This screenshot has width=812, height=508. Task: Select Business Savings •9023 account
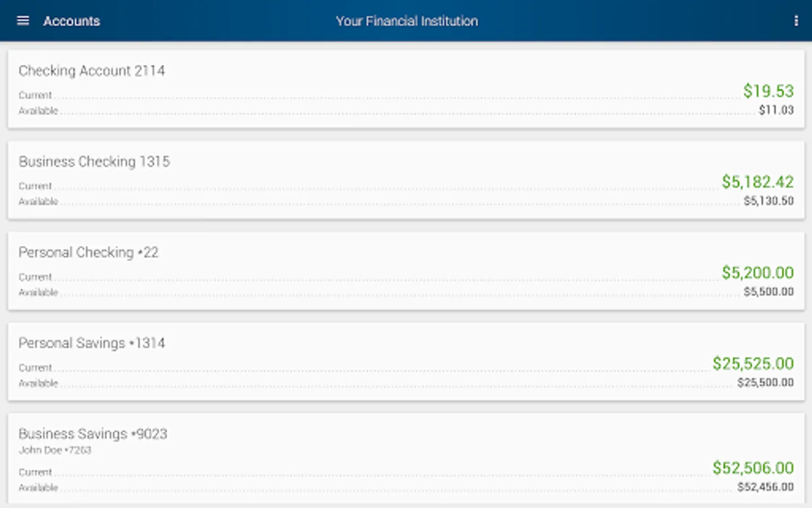coord(93,433)
